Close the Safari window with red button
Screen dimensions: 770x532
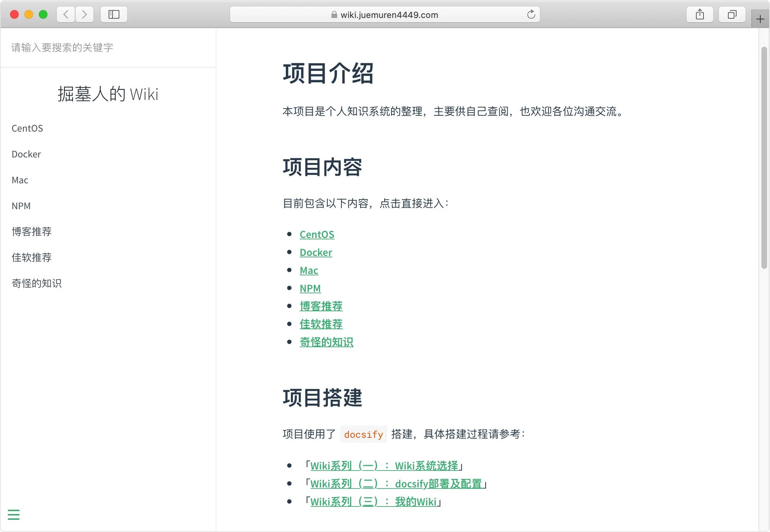click(14, 14)
